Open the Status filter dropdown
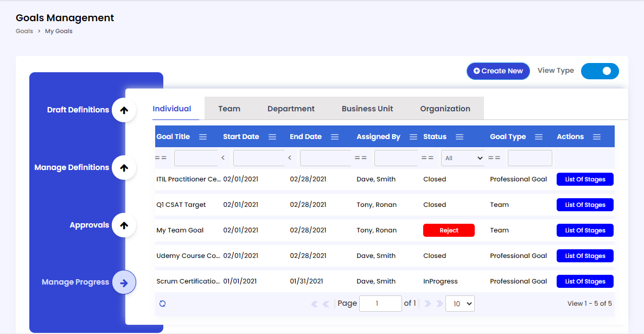 tap(463, 158)
